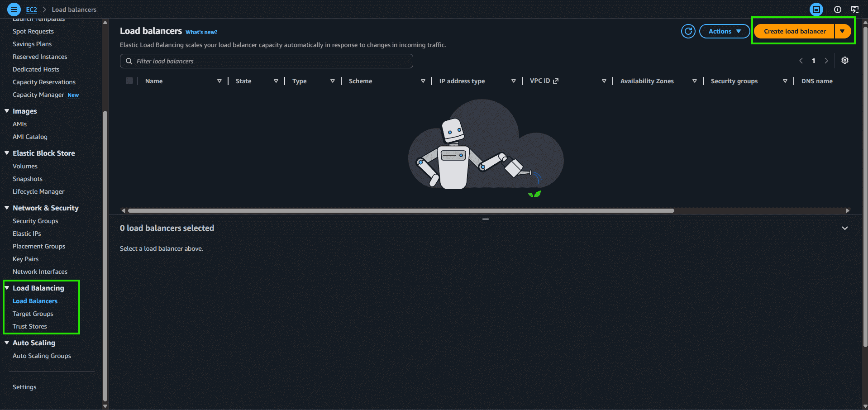
Task: Select Load Balancers sidebar link
Action: (x=35, y=301)
